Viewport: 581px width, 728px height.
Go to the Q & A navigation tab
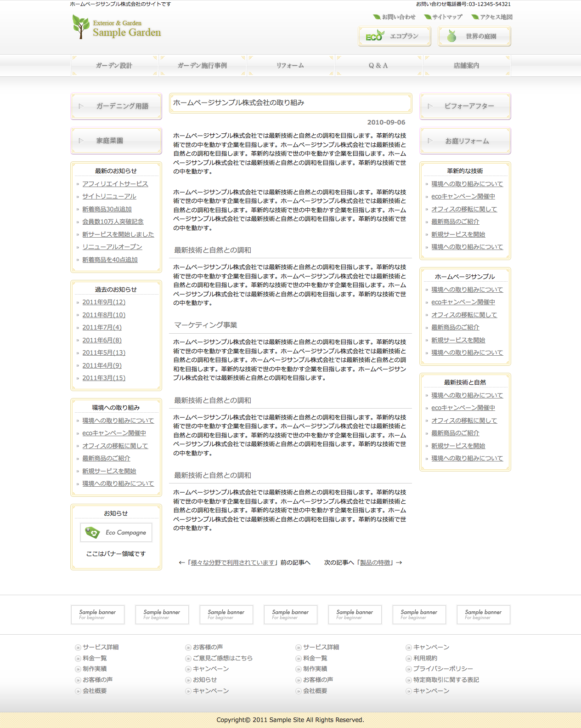(x=378, y=66)
